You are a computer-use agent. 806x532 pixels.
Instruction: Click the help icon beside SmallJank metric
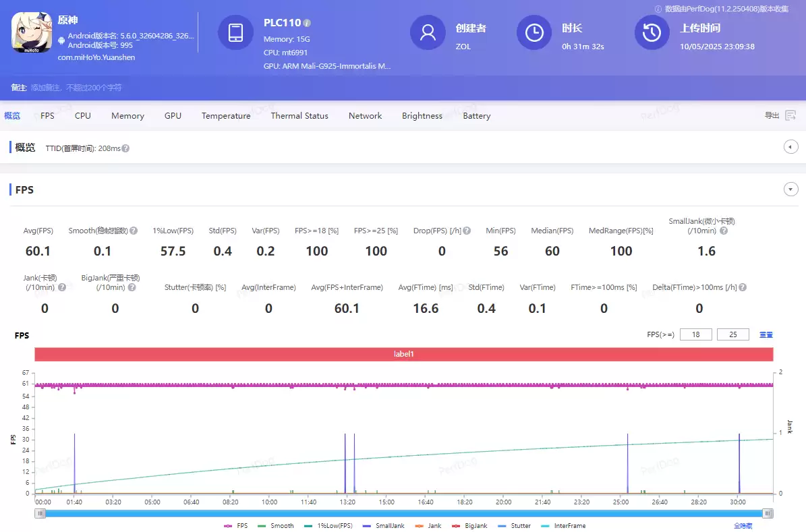(724, 231)
